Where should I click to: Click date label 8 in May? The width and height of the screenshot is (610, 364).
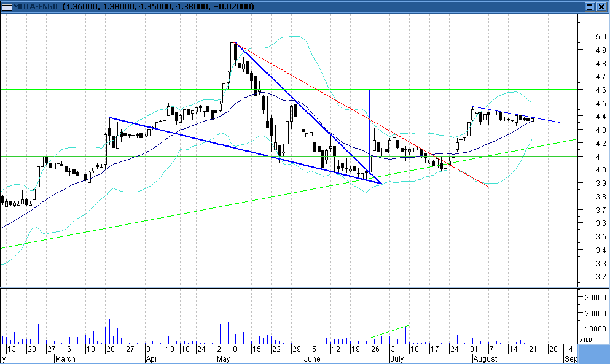234,349
